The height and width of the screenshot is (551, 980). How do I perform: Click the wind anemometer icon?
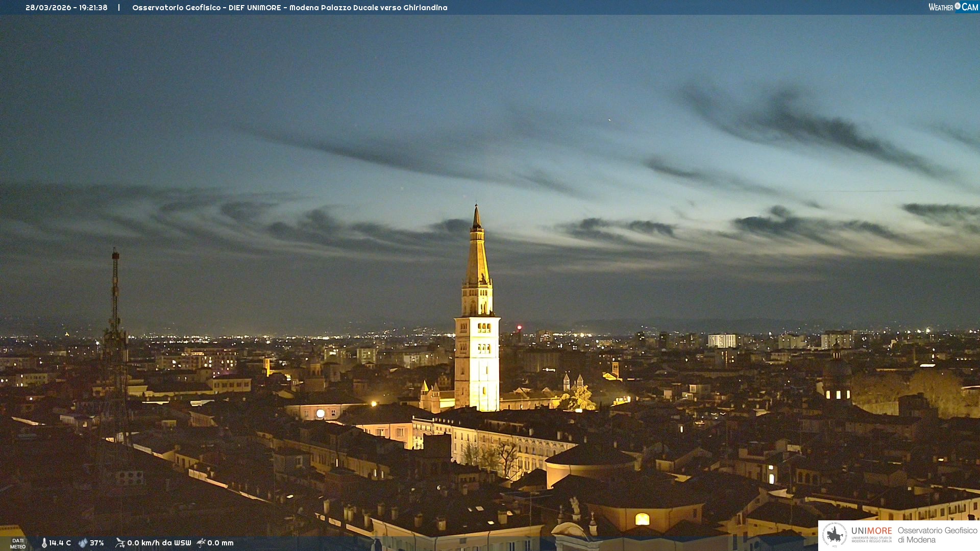click(120, 543)
